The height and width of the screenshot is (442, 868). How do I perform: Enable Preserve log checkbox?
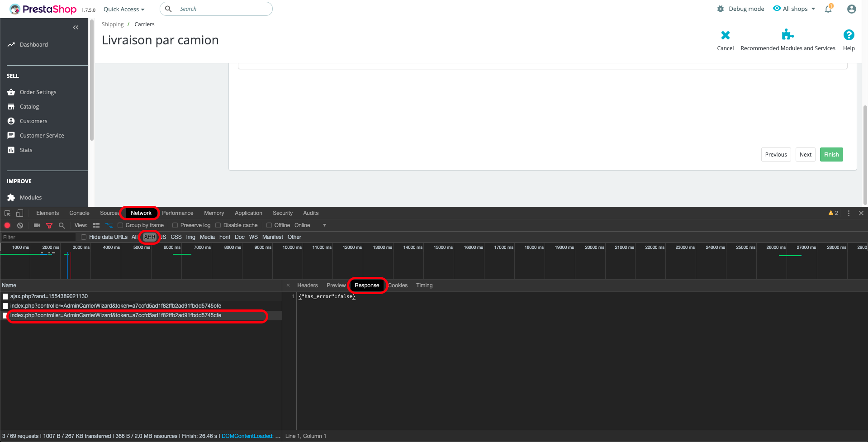point(175,225)
